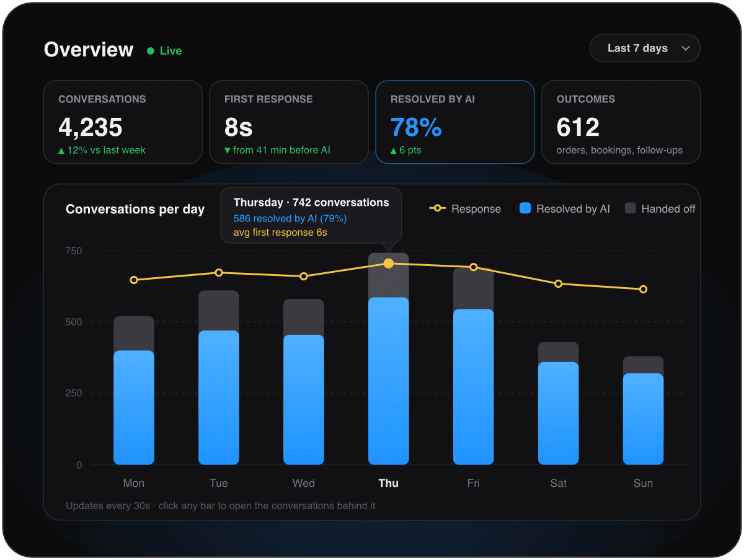The height and width of the screenshot is (560, 744).
Task: Click Friday's gray handed-off segment
Action: point(474,290)
